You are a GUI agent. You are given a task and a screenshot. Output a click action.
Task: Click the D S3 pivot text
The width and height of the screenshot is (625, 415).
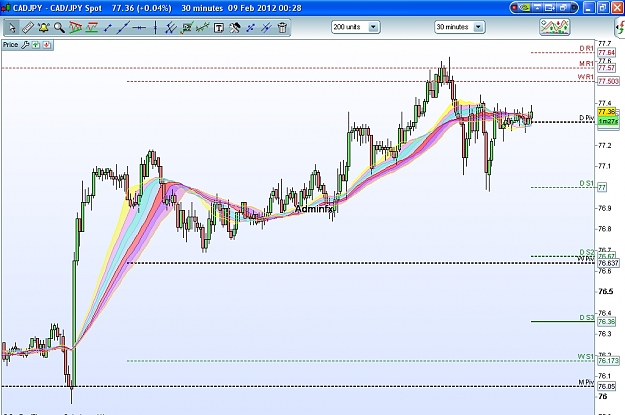[x=586, y=318]
